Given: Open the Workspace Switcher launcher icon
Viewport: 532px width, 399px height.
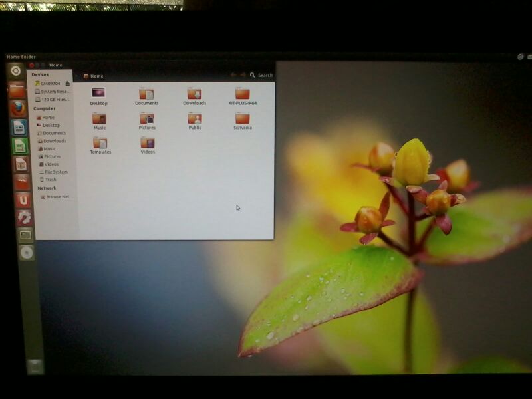Looking at the screenshot, I should point(26,235).
